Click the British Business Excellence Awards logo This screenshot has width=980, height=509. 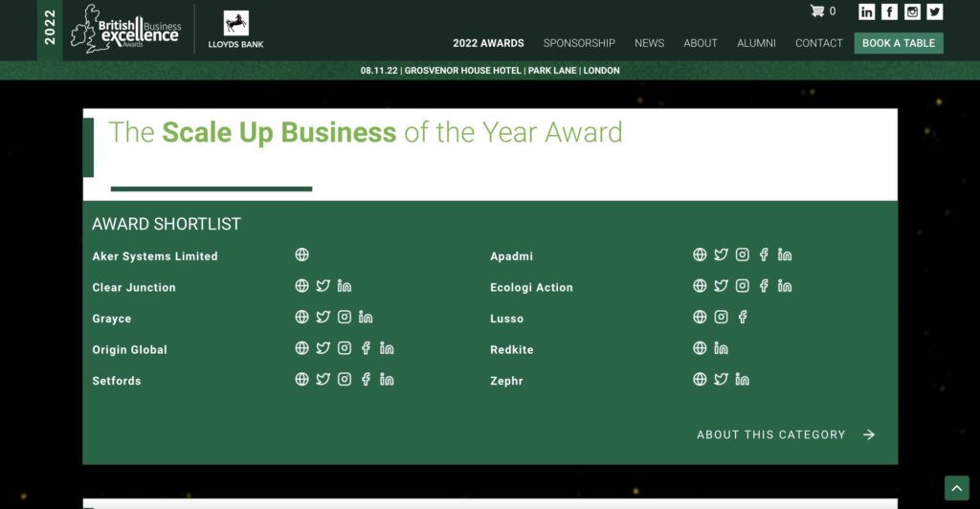click(x=126, y=29)
